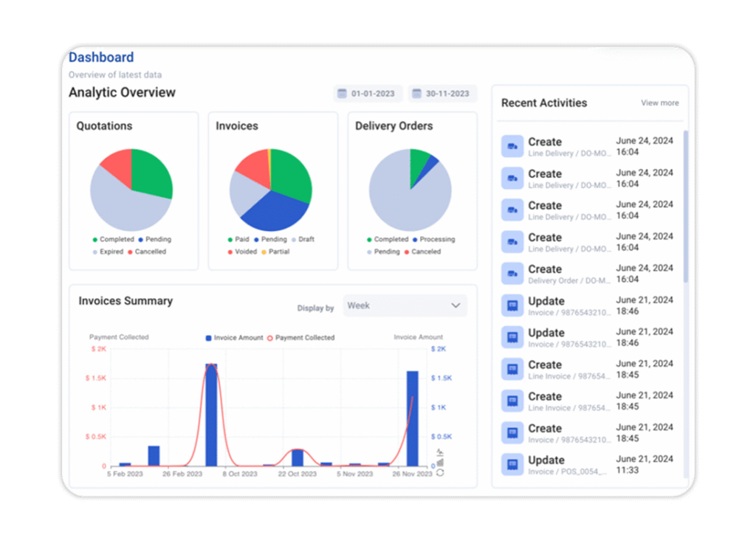
Task: Click truck icon of topmost Create activity
Action: [512, 146]
